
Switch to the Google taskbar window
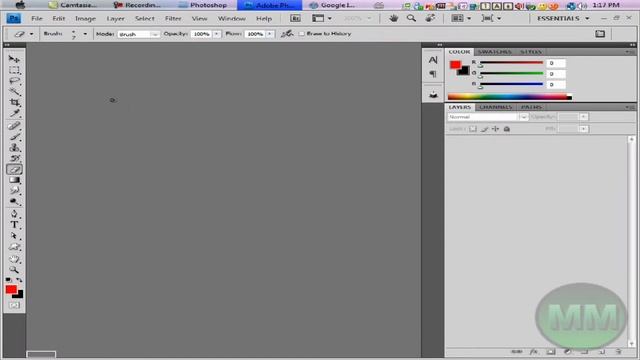(332, 5)
